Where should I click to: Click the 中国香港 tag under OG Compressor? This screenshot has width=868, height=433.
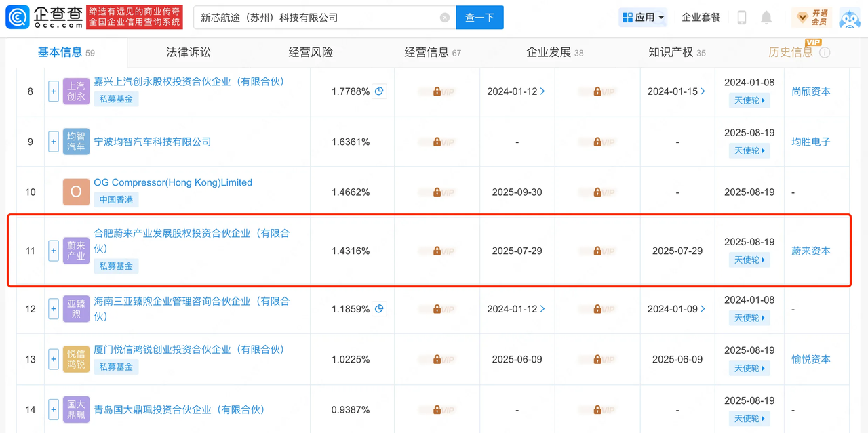pyautogui.click(x=116, y=200)
